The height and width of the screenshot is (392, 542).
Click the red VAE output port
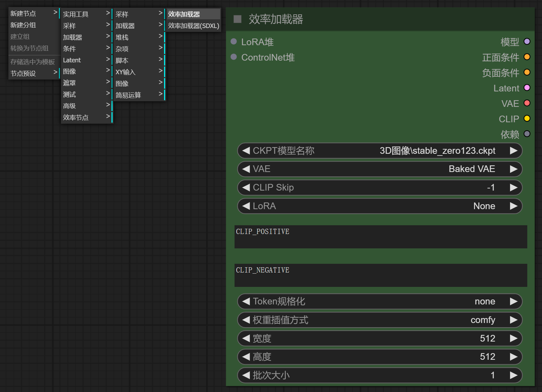point(527,103)
